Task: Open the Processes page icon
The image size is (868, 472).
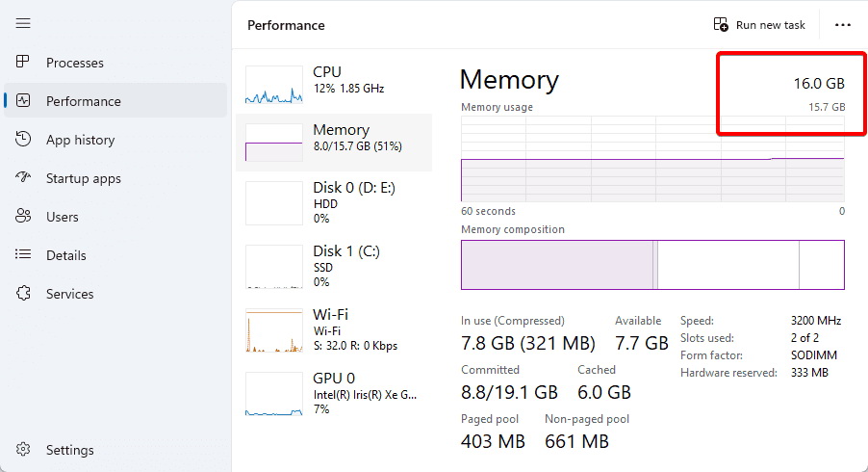Action: coord(24,63)
